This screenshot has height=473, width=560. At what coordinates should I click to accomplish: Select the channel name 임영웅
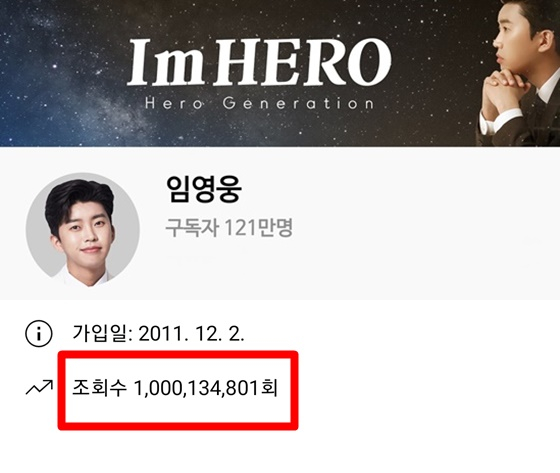pos(204,190)
